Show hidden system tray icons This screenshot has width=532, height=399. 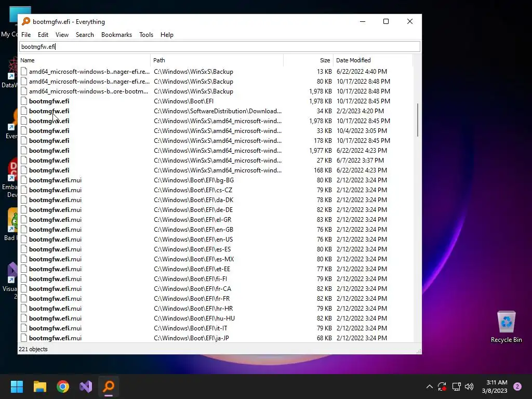(x=430, y=387)
